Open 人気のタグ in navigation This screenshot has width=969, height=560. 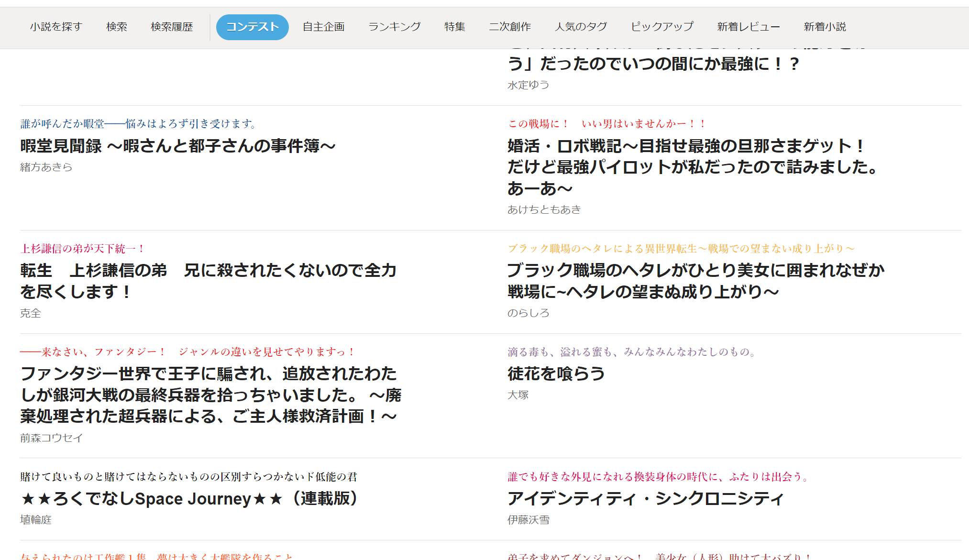click(x=581, y=27)
